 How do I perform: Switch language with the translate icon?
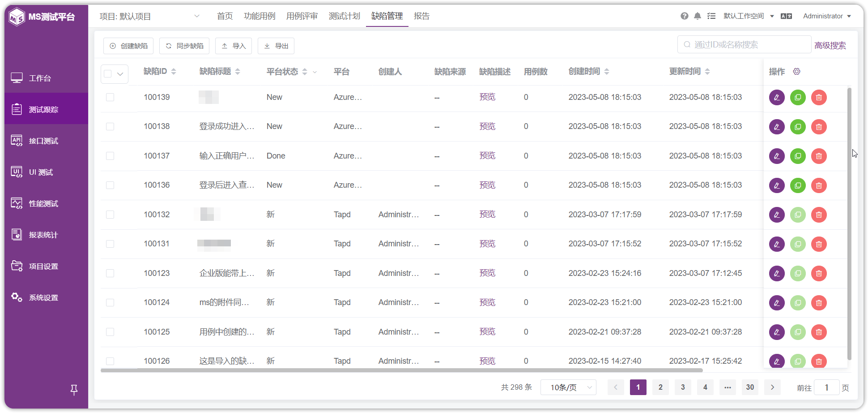(786, 16)
